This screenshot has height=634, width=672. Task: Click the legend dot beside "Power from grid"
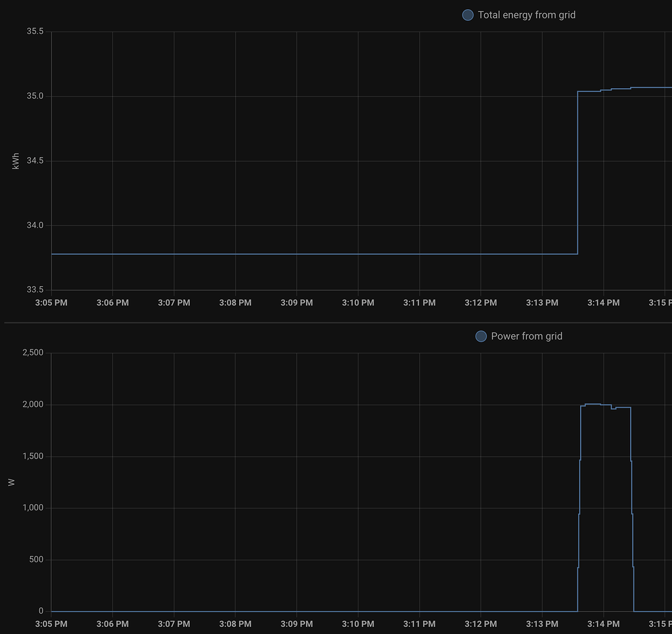[x=481, y=336]
